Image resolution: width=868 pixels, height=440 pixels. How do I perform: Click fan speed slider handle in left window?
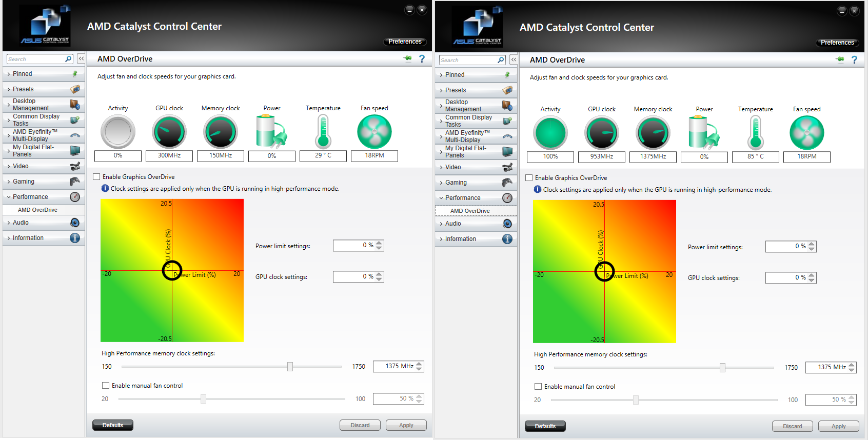(x=203, y=399)
